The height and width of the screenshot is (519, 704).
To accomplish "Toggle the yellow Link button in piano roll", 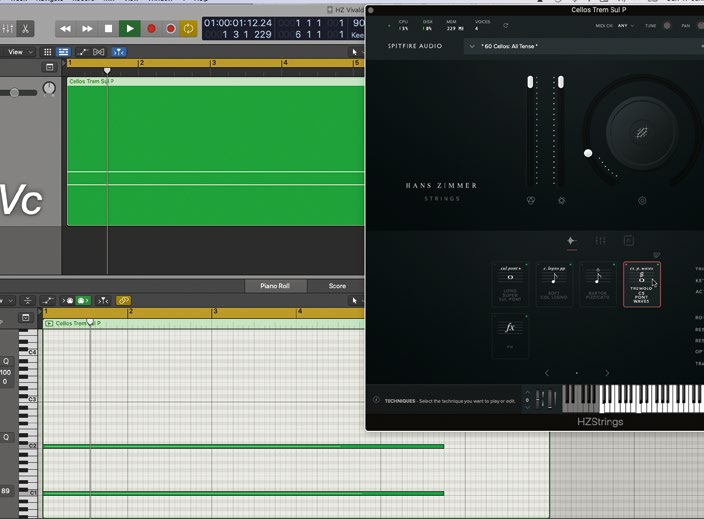I will point(123,300).
